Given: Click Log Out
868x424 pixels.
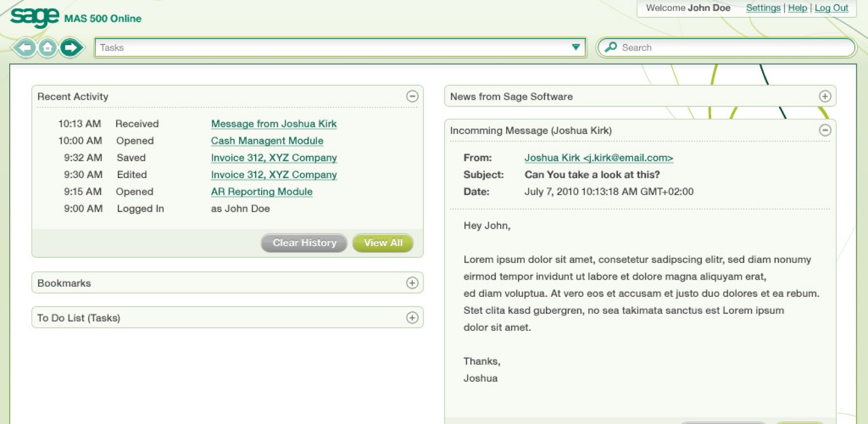Looking at the screenshot, I should pyautogui.click(x=831, y=8).
